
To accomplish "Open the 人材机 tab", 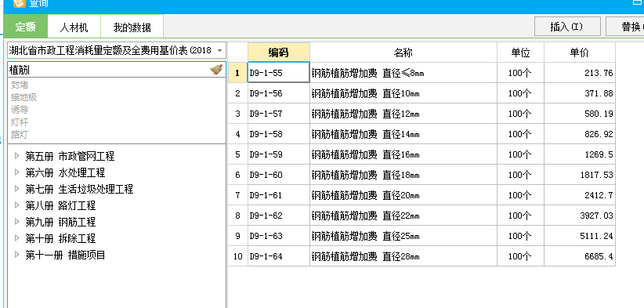I will click(x=74, y=27).
